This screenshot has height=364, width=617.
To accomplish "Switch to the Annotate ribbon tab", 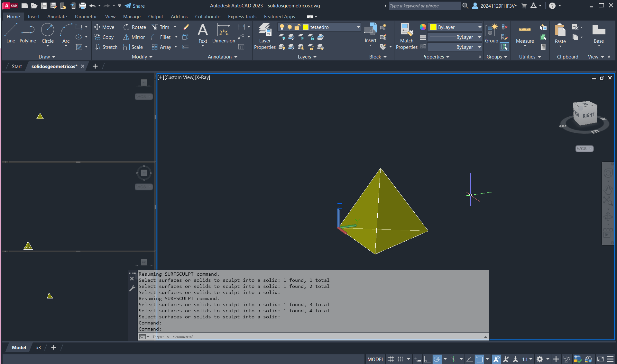I will coord(57,17).
